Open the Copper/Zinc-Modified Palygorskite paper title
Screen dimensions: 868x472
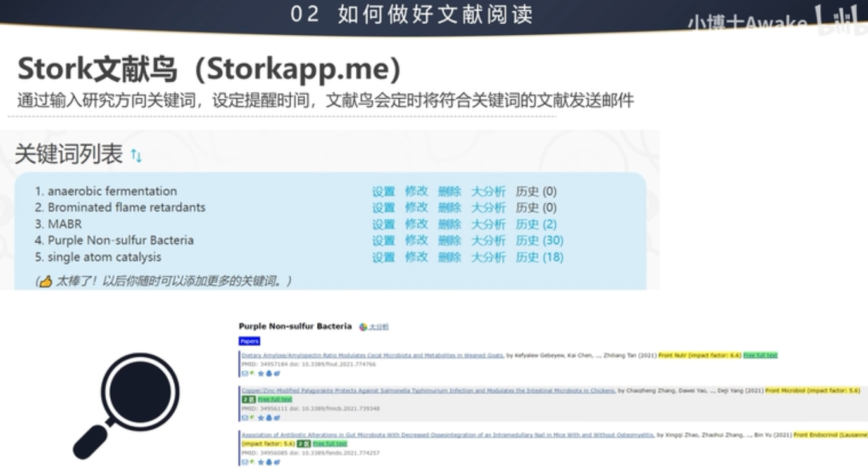point(429,391)
